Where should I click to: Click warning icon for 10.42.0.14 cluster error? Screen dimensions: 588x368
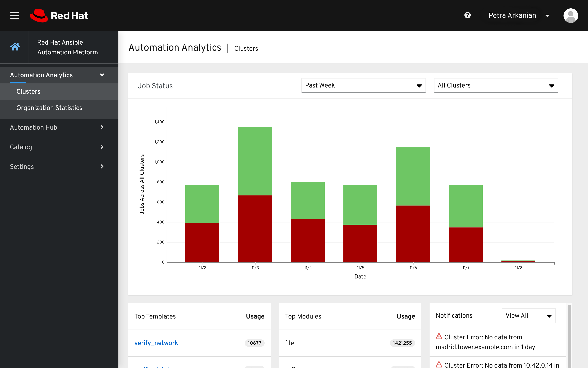[439, 364]
